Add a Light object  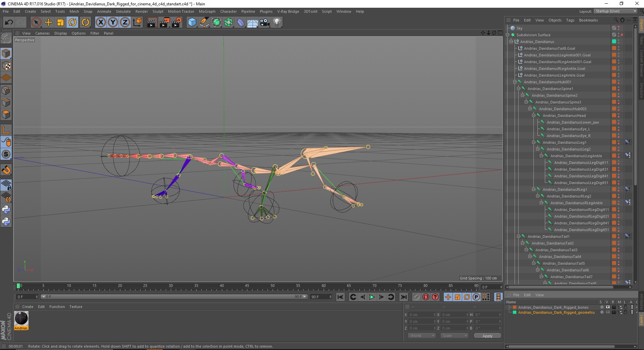(x=277, y=23)
